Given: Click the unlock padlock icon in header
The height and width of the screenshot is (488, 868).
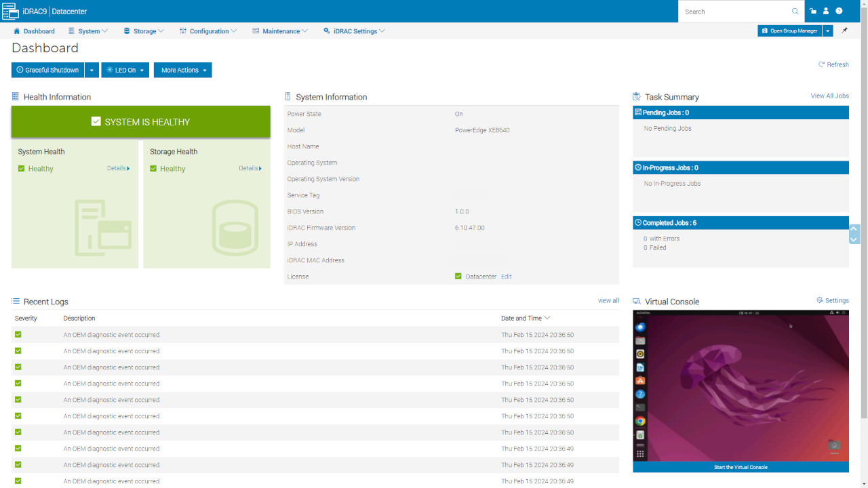Looking at the screenshot, I should [x=813, y=12].
